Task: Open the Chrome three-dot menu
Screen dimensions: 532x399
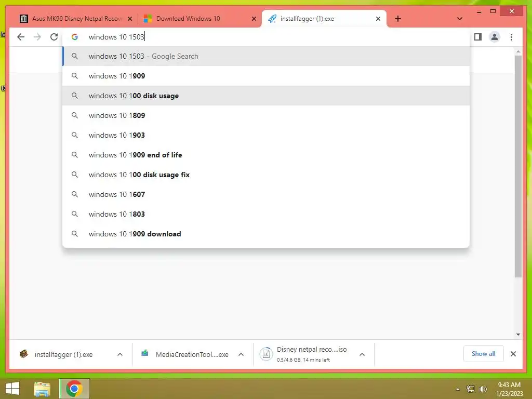Action: [511, 37]
